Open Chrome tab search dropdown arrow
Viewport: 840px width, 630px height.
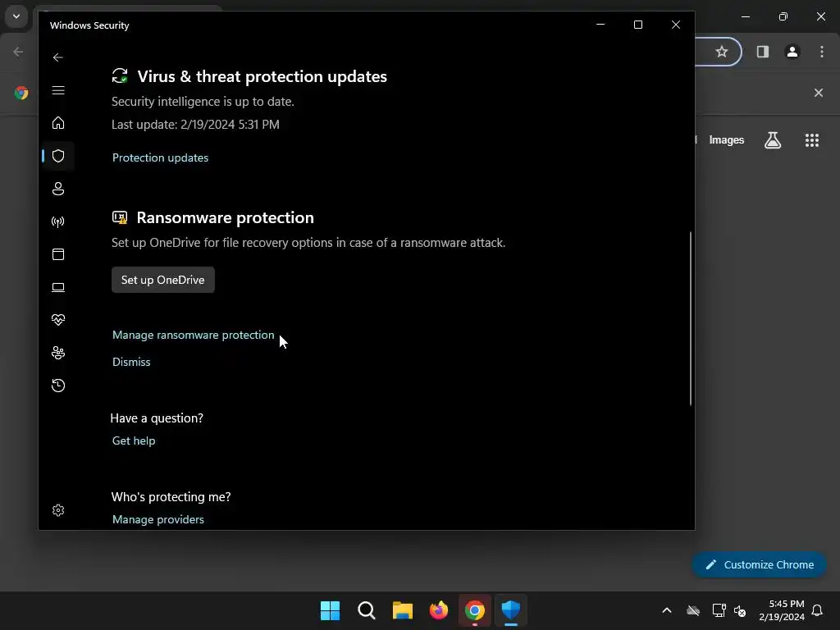tap(16, 16)
